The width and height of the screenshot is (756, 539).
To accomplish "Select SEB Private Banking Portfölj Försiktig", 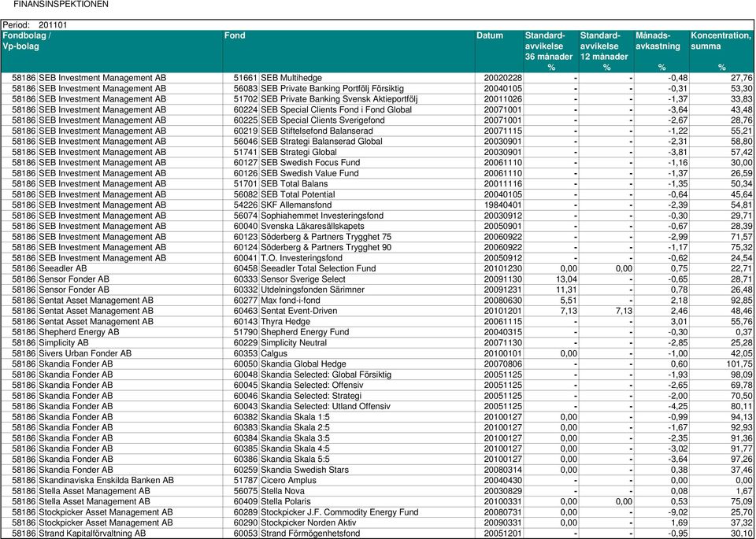I will 332,89.
